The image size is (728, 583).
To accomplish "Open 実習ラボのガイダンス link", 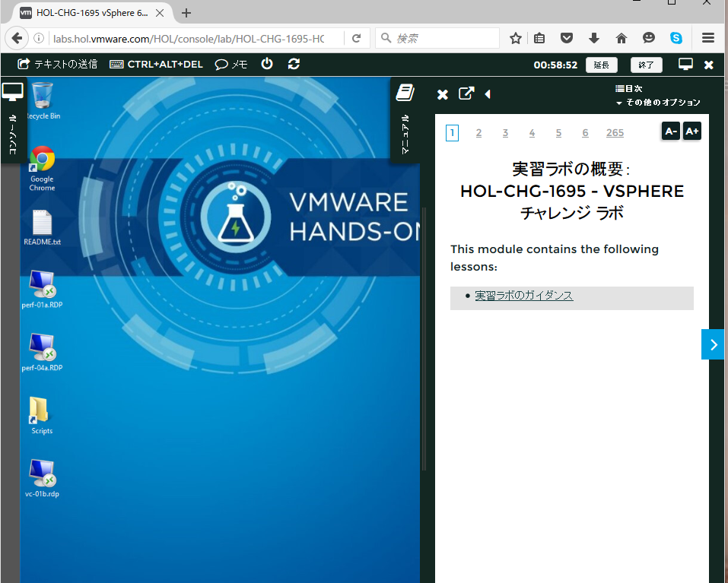I will click(x=523, y=296).
